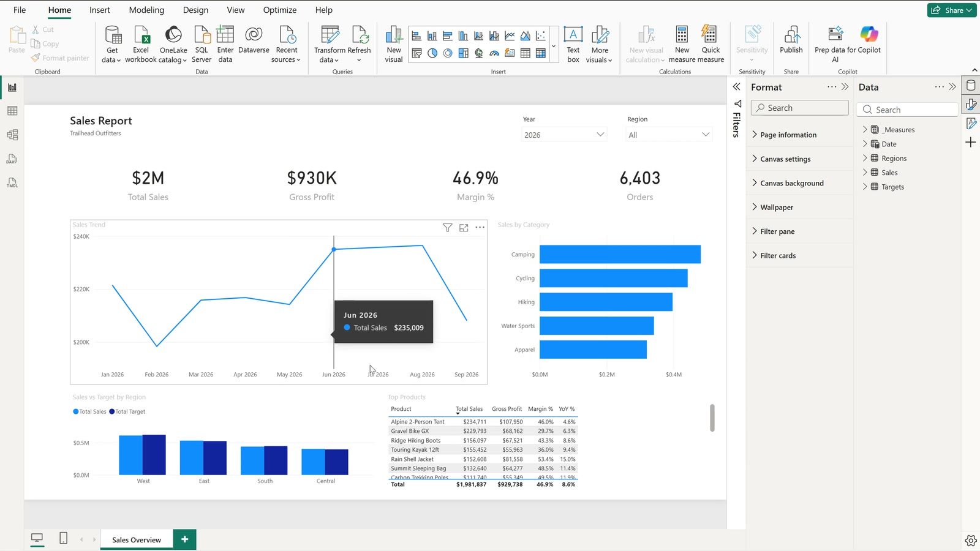Switch to mobile layout
The width and height of the screenshot is (980, 551).
click(63, 538)
